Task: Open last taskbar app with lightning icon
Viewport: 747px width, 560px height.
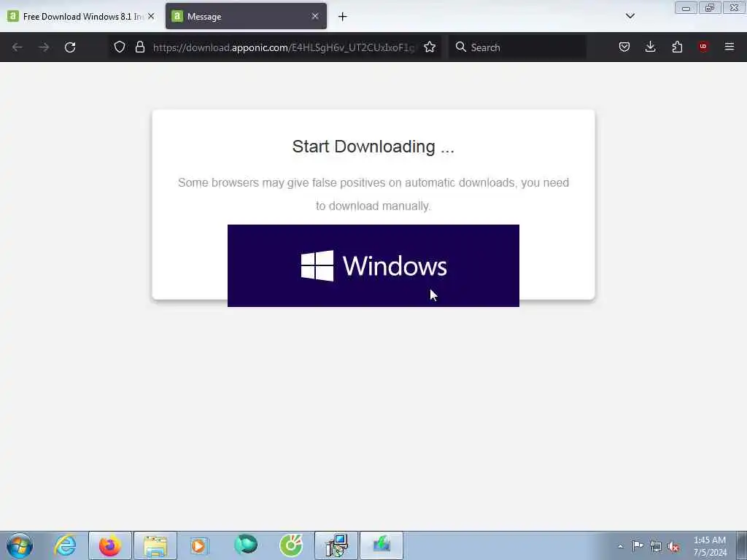Action: click(x=382, y=545)
